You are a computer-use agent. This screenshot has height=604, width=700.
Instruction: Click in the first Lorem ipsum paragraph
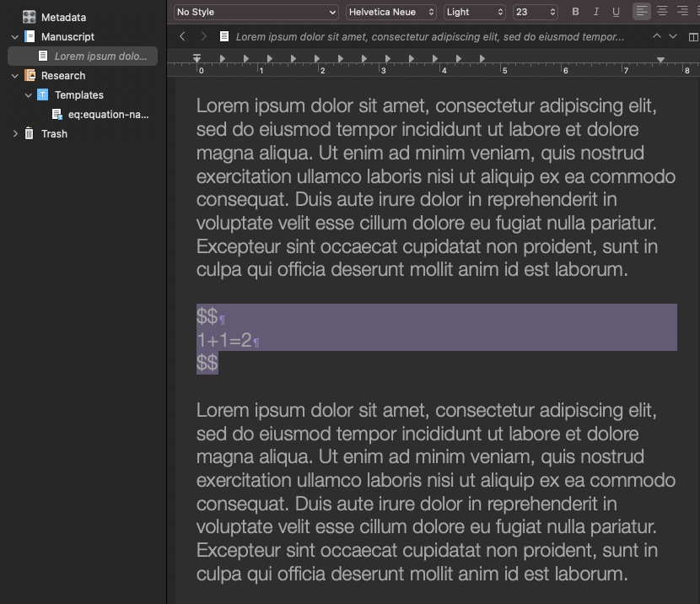(436, 187)
